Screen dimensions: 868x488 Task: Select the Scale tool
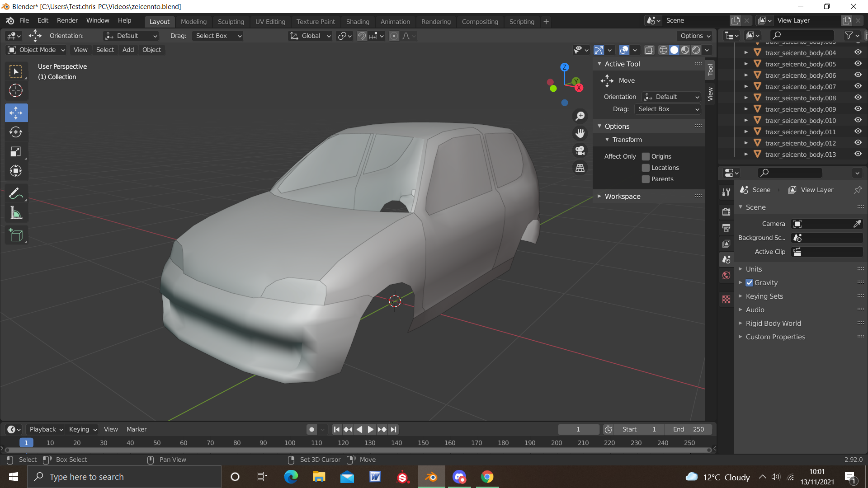pos(16,151)
